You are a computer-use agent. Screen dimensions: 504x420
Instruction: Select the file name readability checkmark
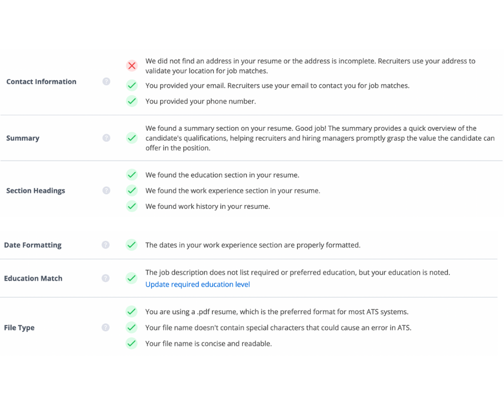[132, 343]
